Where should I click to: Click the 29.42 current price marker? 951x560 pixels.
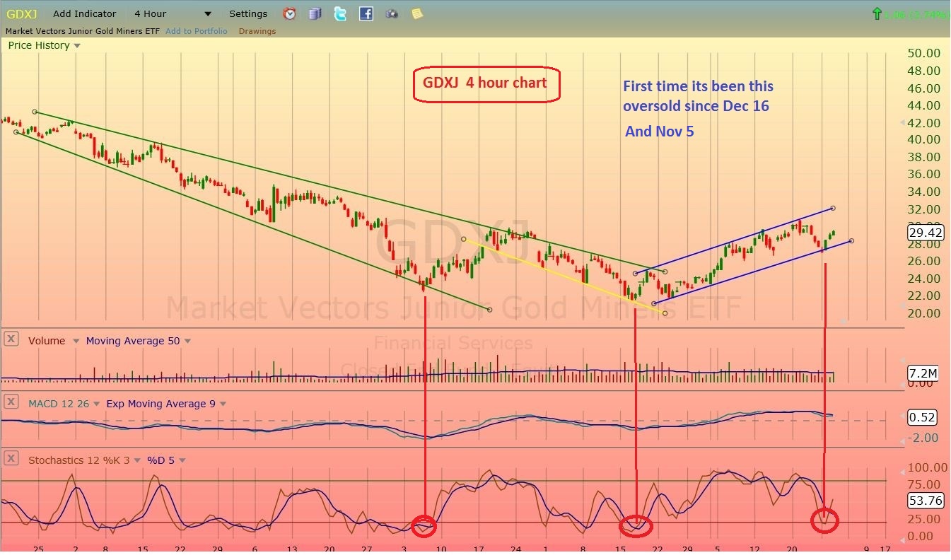point(926,233)
